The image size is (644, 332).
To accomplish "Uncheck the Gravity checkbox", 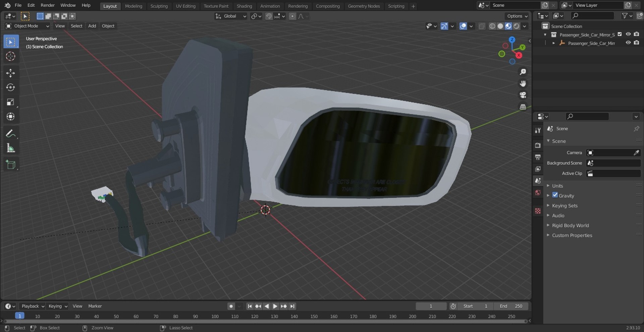I will click(555, 195).
